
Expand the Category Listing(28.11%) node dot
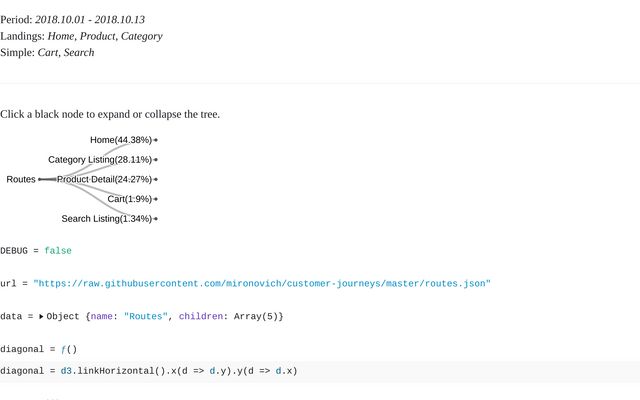[x=156, y=160]
